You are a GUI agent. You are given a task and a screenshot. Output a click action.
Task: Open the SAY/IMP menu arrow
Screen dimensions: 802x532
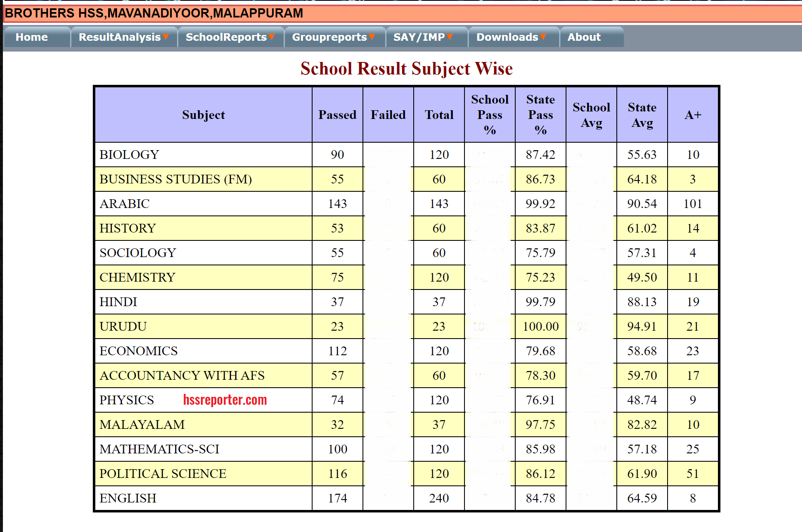click(x=450, y=37)
